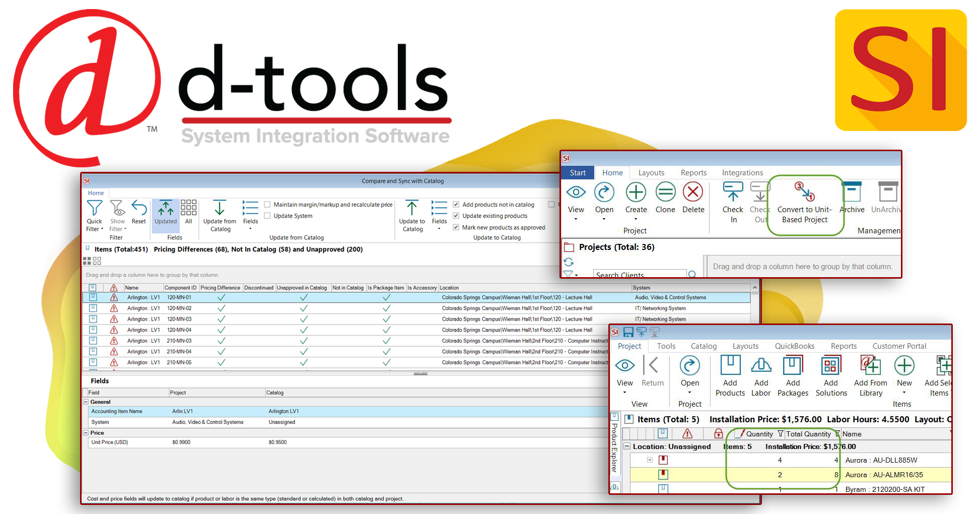This screenshot has height=514, width=980.
Task: Collapse the Aurora AU-DLL885W item row
Action: coord(650,460)
